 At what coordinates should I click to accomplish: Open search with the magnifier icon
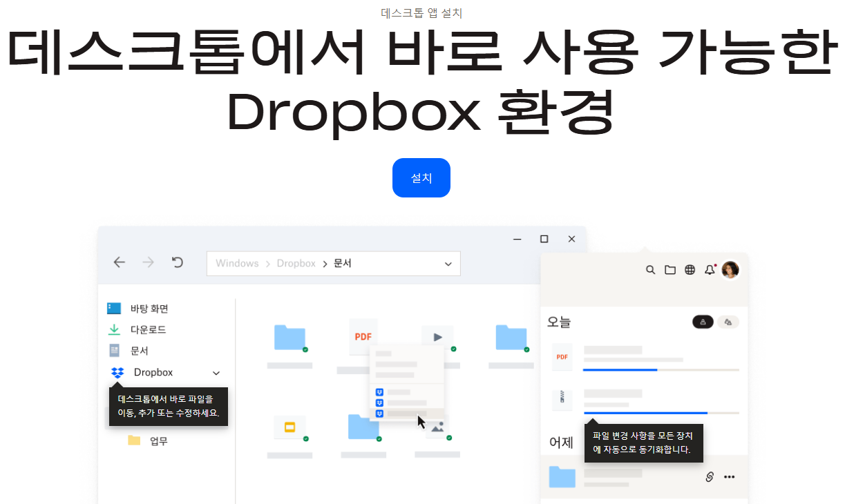coord(650,270)
